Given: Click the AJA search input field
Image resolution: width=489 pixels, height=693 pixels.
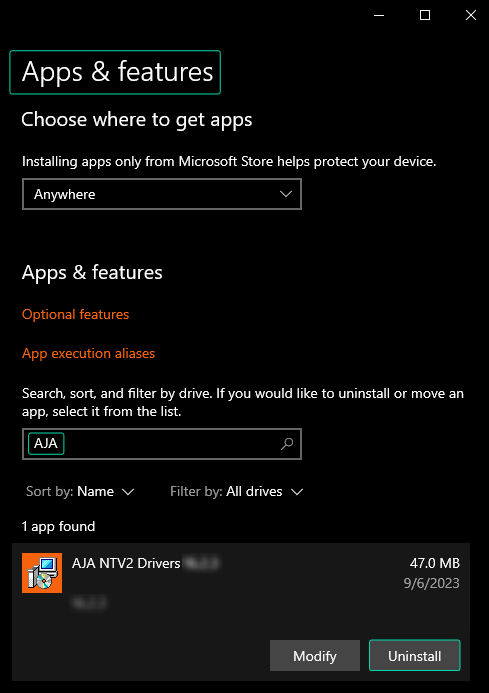Looking at the screenshot, I should (162, 444).
